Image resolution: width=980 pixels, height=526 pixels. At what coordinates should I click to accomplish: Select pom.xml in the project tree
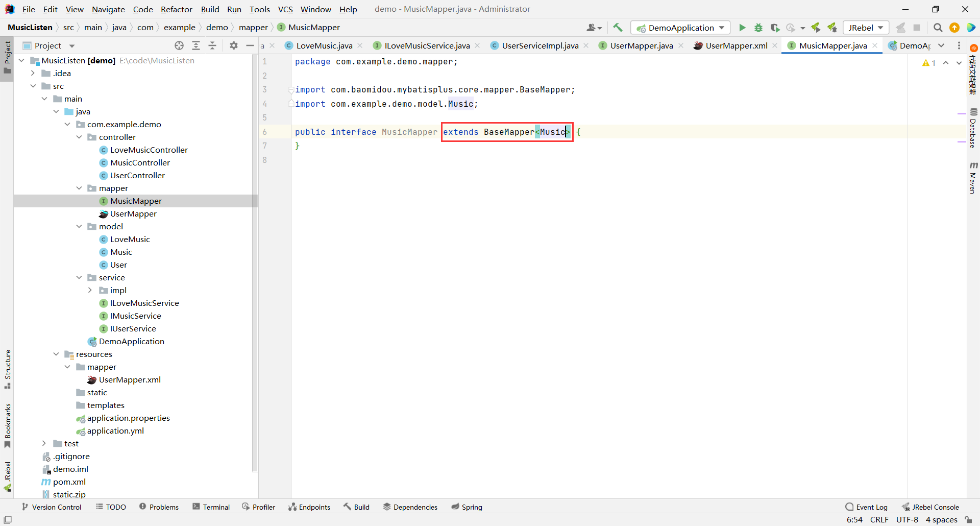(x=69, y=482)
